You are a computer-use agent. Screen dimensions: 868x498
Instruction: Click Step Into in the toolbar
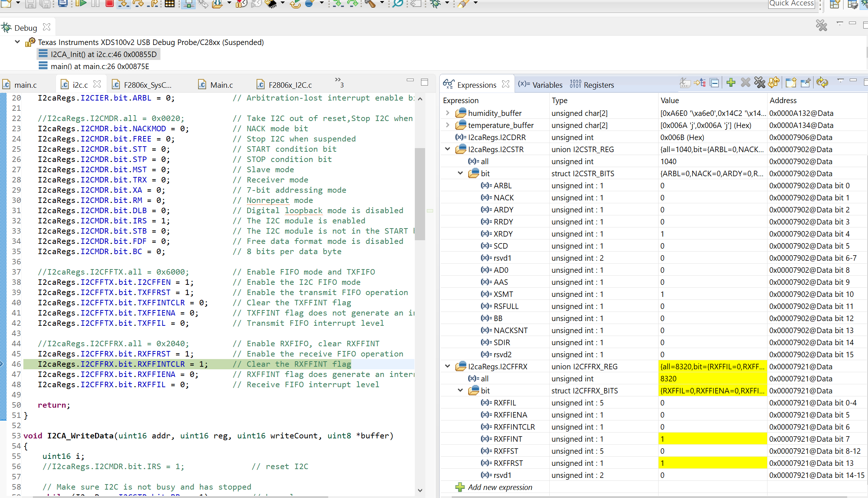[123, 3]
